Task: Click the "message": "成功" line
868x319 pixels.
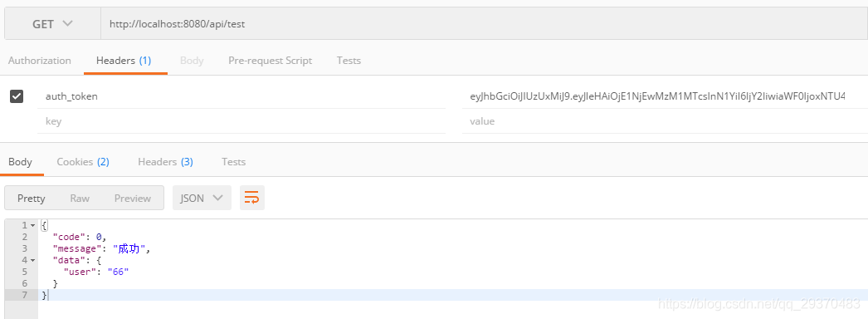Action: pyautogui.click(x=101, y=248)
